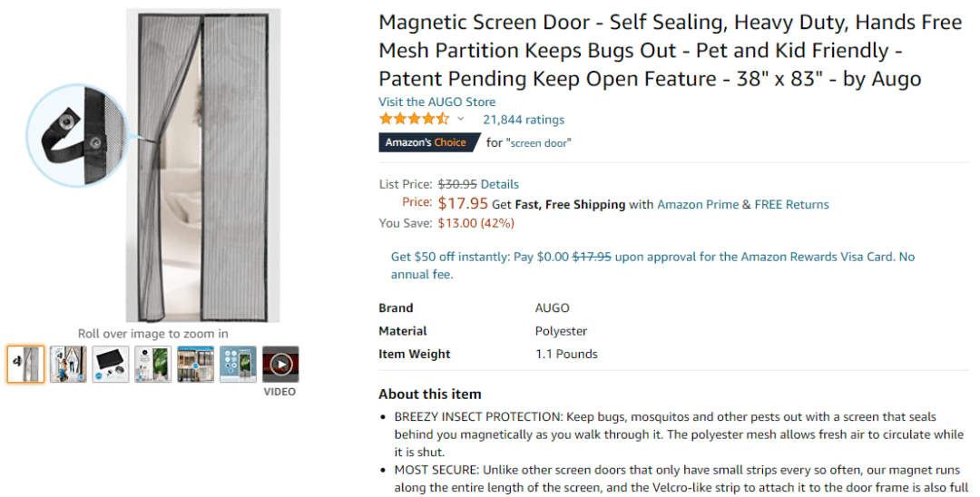
Task: Visit the AUGO Store link
Action: (x=436, y=102)
